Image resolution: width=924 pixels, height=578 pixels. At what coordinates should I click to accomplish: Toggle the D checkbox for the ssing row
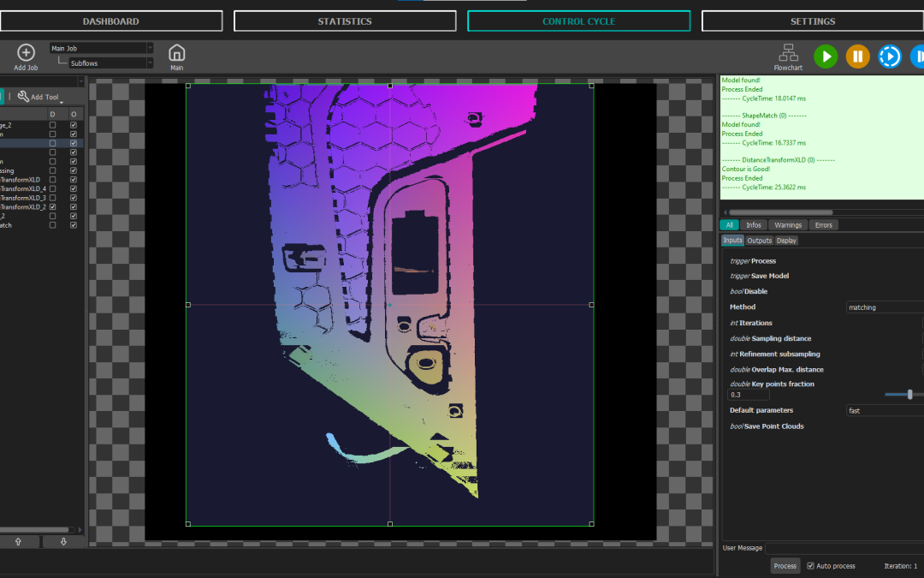(x=52, y=170)
